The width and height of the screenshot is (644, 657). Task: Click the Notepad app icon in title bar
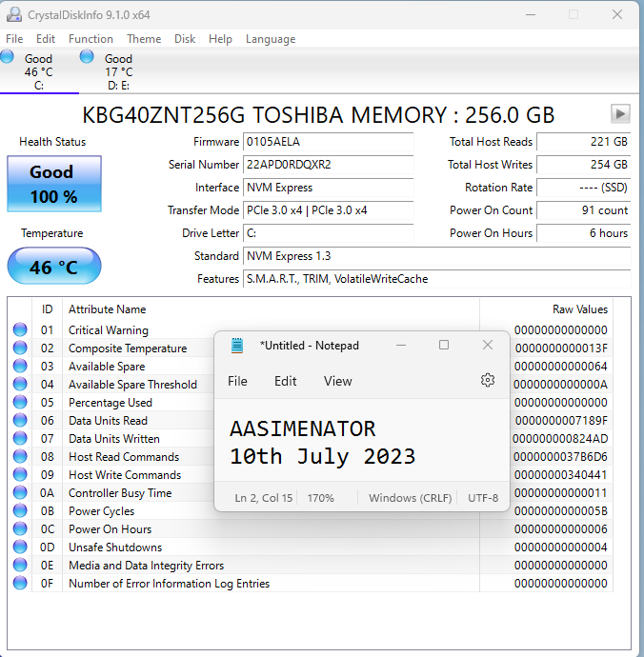click(237, 346)
